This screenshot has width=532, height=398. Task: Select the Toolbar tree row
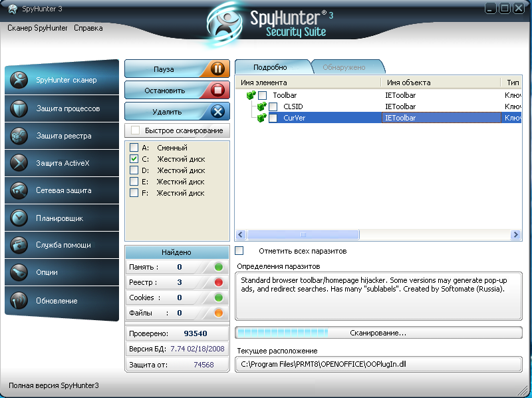[x=378, y=95]
